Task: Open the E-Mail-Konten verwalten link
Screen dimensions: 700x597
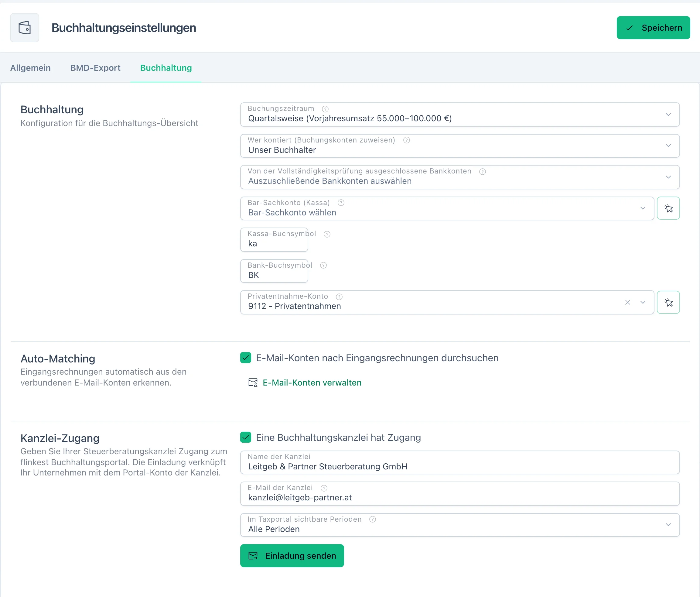Action: pos(312,382)
